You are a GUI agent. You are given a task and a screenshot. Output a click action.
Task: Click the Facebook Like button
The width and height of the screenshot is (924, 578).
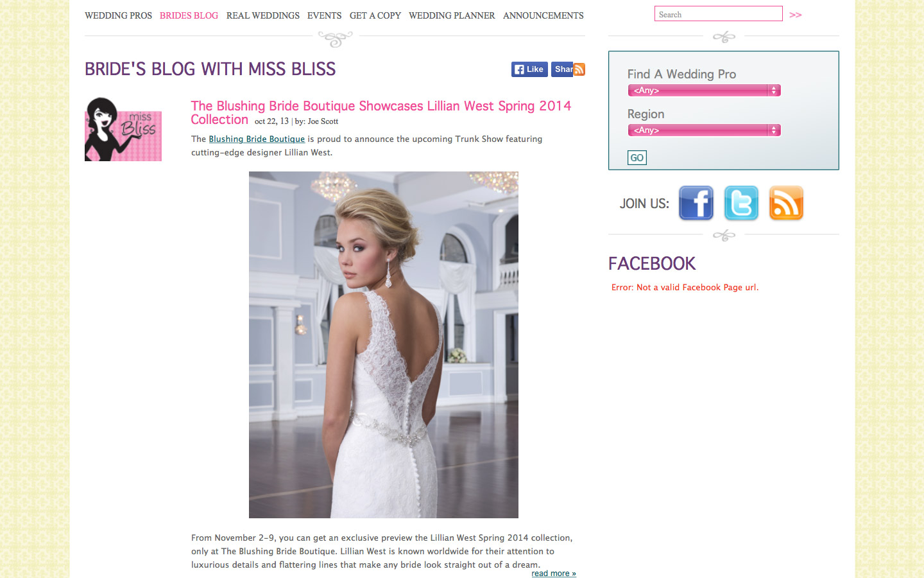(529, 69)
